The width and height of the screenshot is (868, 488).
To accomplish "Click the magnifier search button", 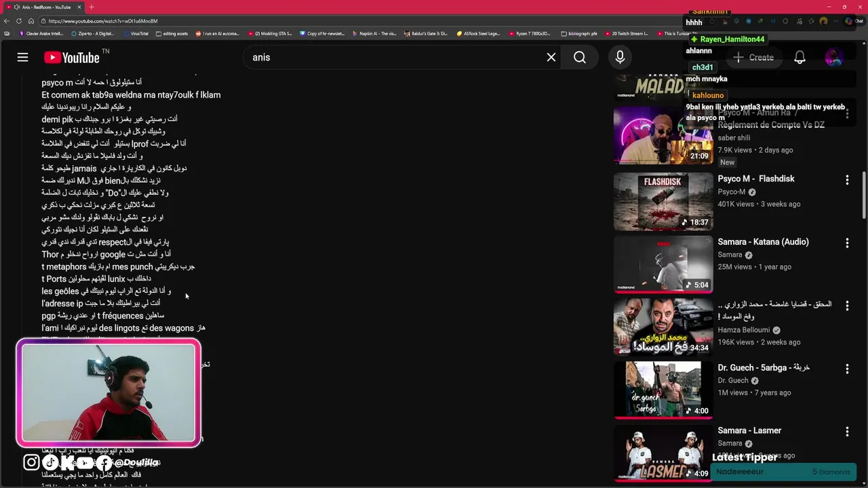I will coord(580,58).
